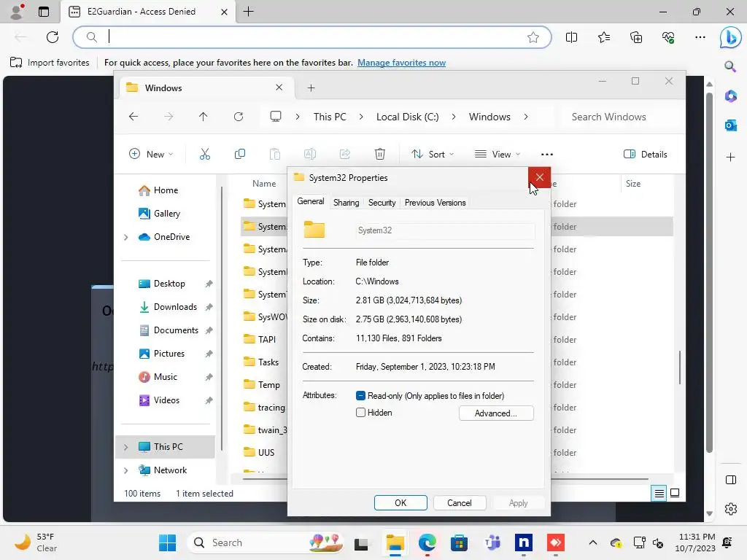Open the Windows Start menu
747x560 pixels.
(x=167, y=542)
